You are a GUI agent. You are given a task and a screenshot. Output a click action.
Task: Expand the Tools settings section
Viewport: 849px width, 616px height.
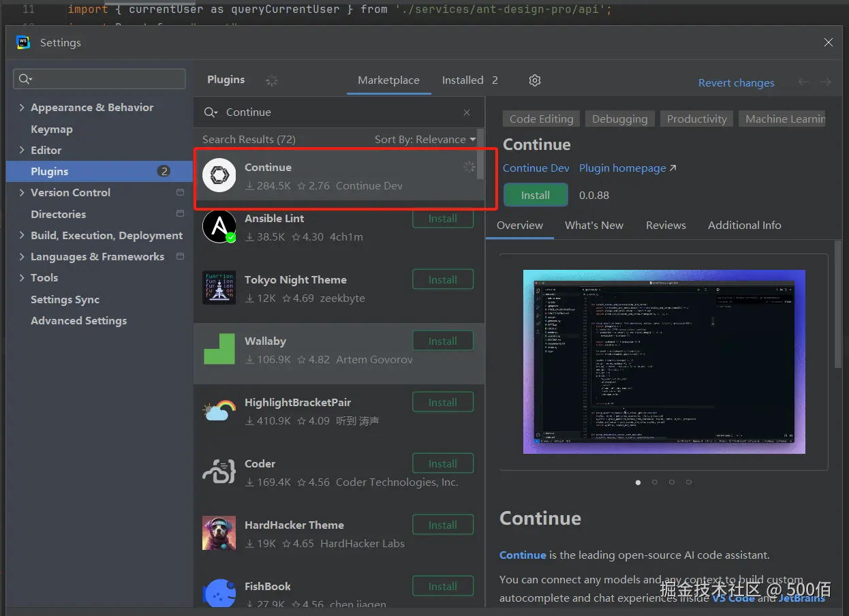coord(22,277)
